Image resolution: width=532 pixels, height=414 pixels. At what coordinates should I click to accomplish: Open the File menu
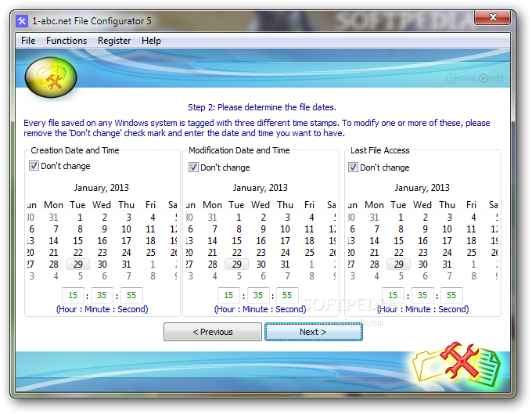[28, 41]
